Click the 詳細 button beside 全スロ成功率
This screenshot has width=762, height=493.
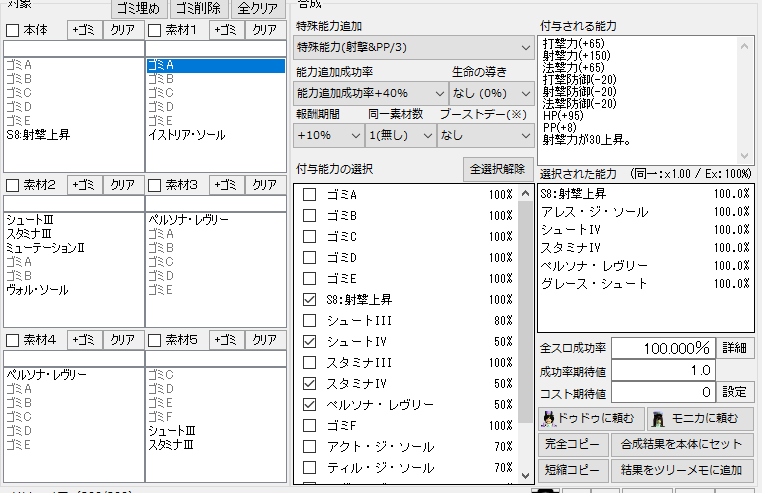click(x=735, y=348)
